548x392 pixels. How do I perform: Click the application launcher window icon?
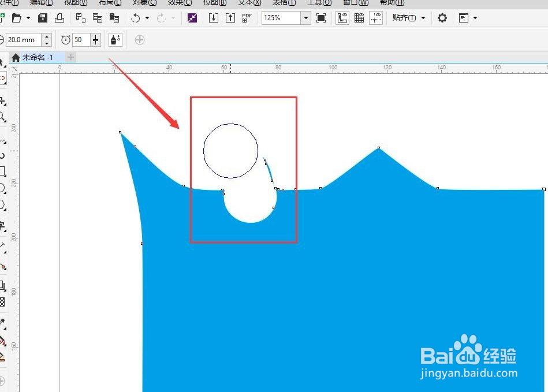[x=464, y=18]
